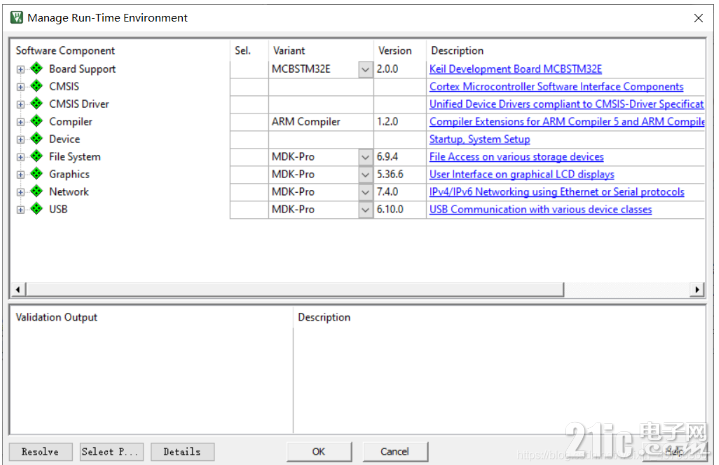The image size is (719, 465).
Task: Expand the Compiler tree node
Action: tap(21, 122)
